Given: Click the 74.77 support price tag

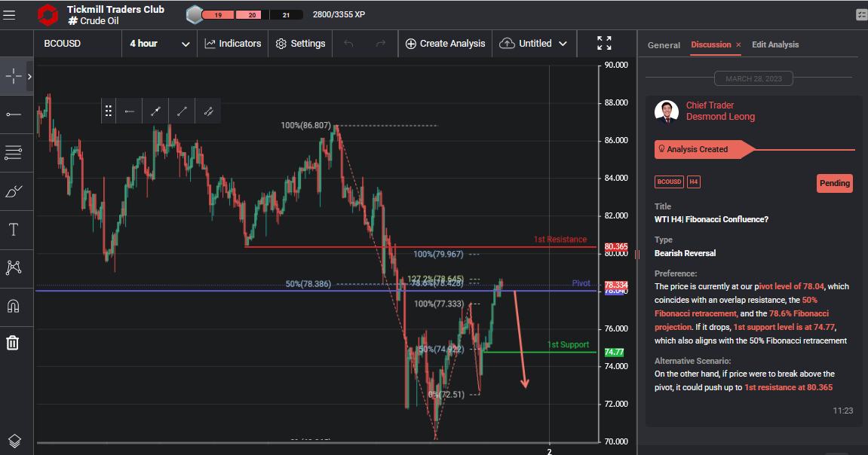Looking at the screenshot, I should point(614,352).
